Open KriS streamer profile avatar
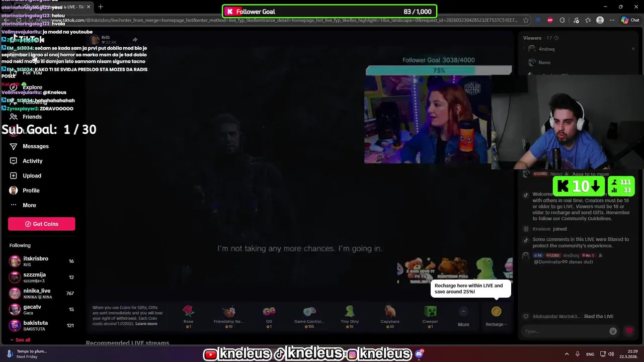 (x=95, y=40)
